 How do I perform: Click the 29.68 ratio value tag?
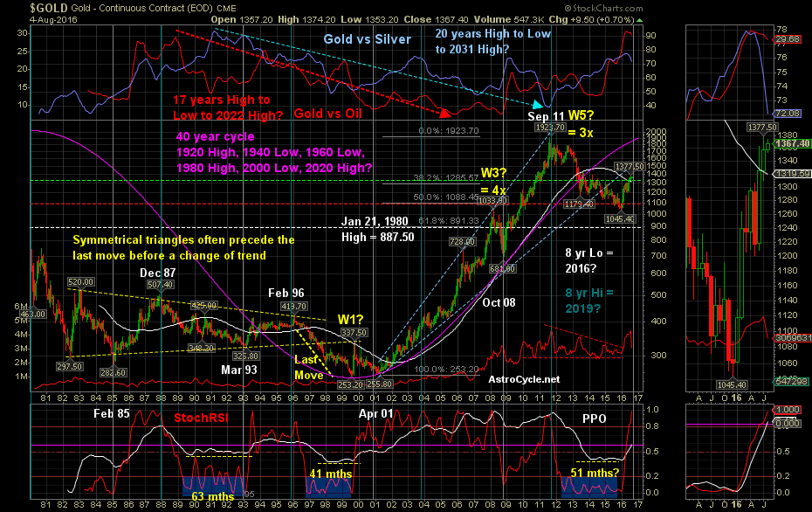point(788,39)
